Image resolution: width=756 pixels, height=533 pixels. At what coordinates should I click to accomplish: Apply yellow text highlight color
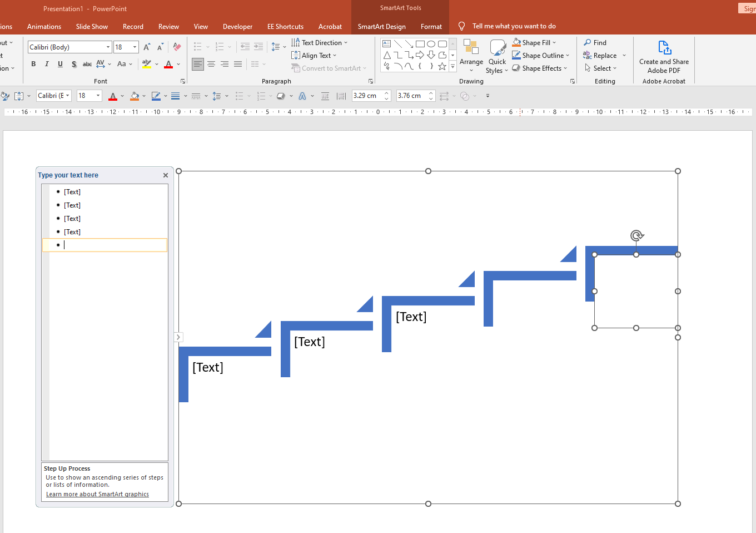pos(147,64)
